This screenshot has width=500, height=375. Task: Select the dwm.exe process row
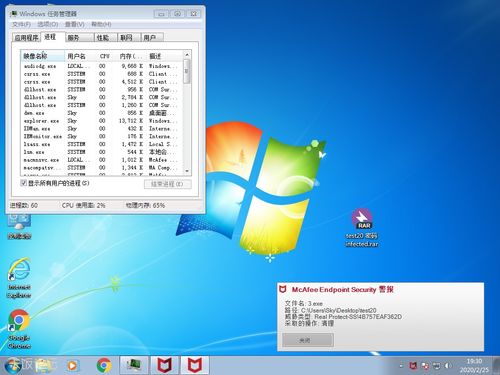[102, 113]
